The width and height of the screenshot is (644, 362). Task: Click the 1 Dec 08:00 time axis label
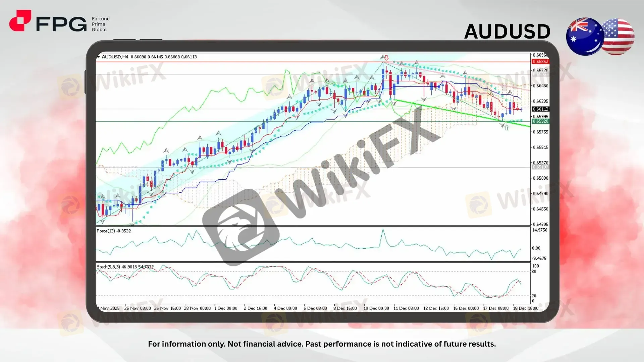(x=226, y=308)
